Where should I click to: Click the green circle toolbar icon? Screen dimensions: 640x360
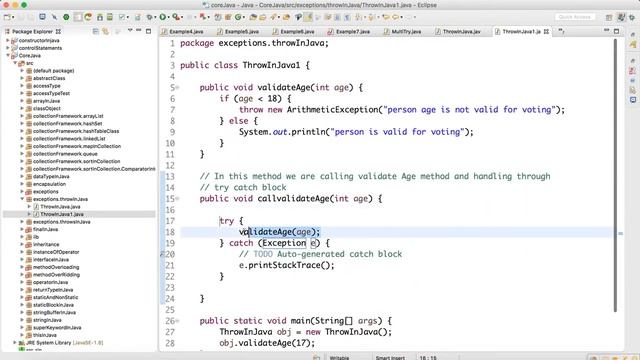66,17
